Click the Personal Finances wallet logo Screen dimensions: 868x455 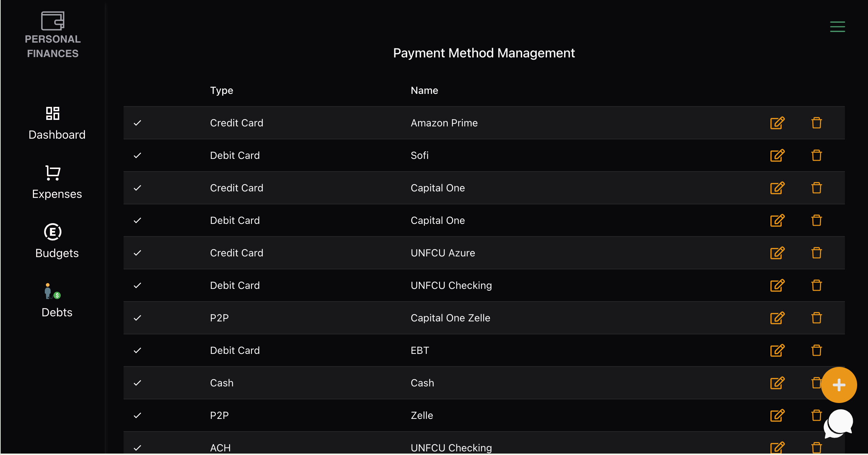(x=53, y=21)
